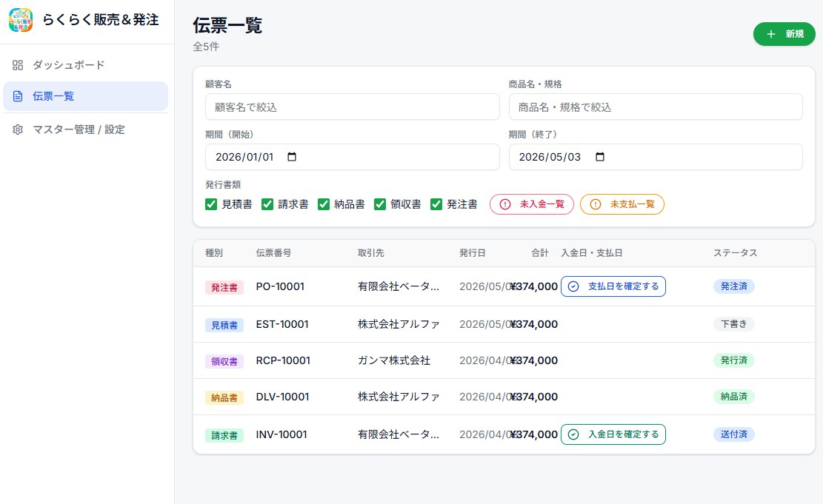This screenshot has width=823, height=504.
Task: Click the 全5件 count text
Action: [206, 47]
